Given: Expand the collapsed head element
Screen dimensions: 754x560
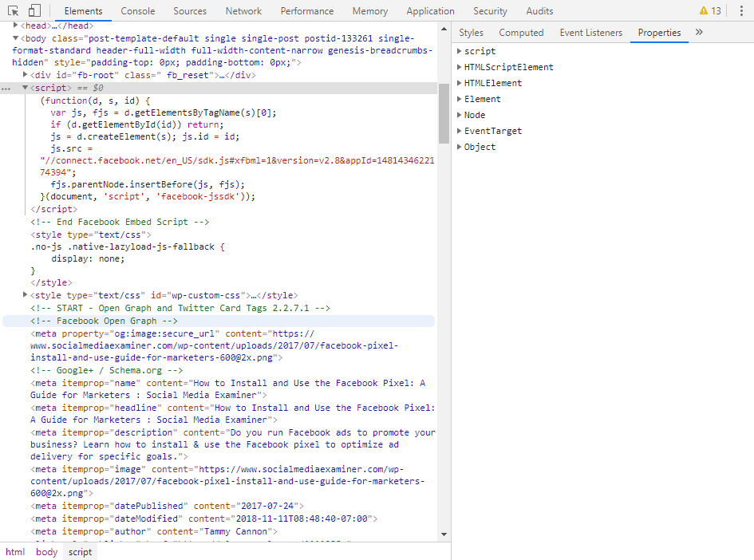Looking at the screenshot, I should point(16,26).
